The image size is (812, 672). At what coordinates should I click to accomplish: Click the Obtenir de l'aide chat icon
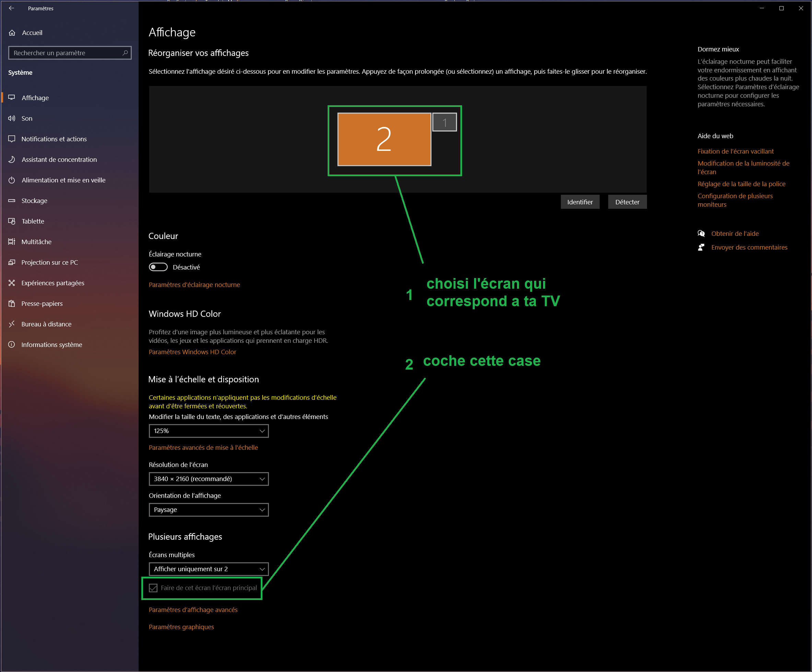click(x=701, y=233)
